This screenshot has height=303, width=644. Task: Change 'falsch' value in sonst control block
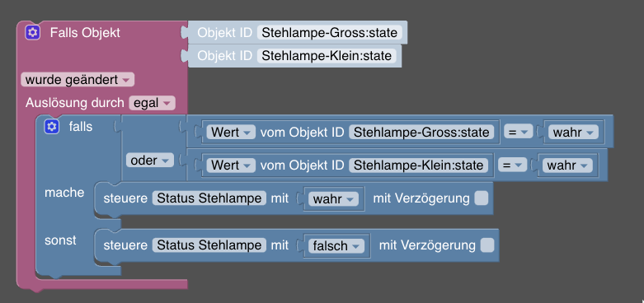[336, 246]
